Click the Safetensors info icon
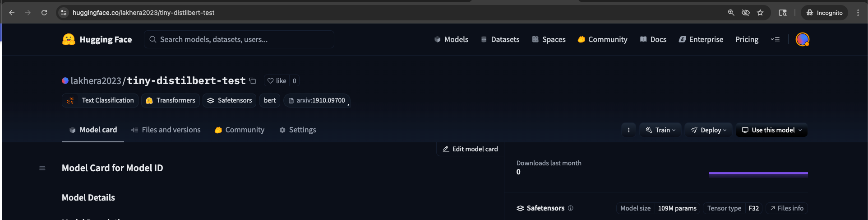 (x=571, y=208)
